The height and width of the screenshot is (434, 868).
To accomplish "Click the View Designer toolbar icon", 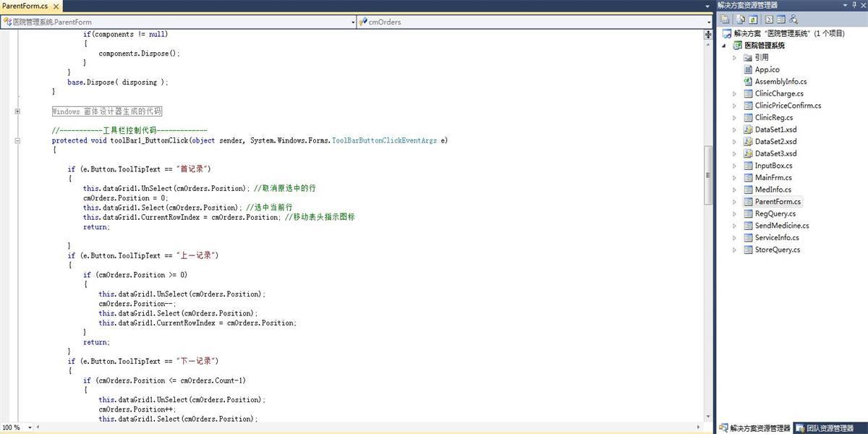I will click(x=780, y=20).
